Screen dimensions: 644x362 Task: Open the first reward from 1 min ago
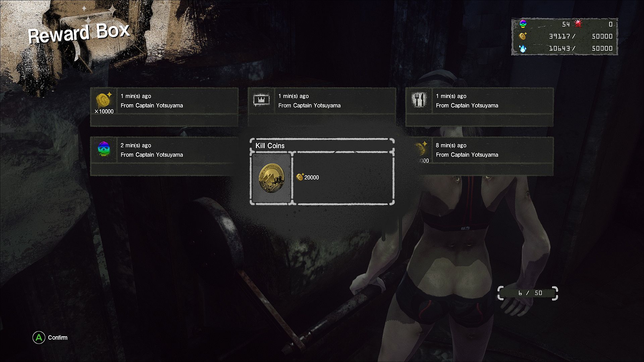(164, 107)
